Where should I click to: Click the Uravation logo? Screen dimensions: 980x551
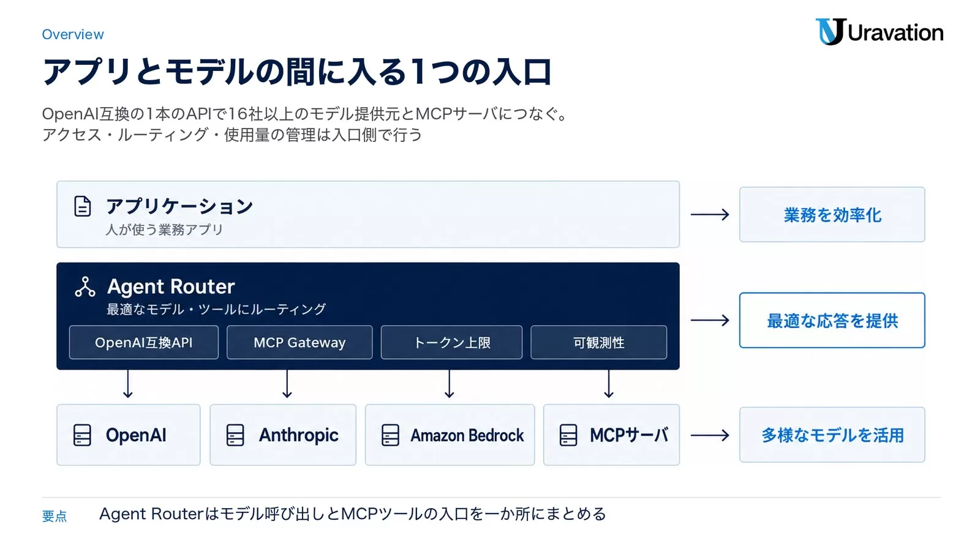pyautogui.click(x=879, y=32)
